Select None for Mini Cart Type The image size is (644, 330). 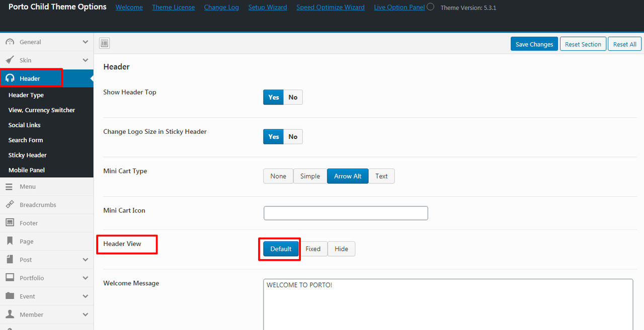(278, 176)
